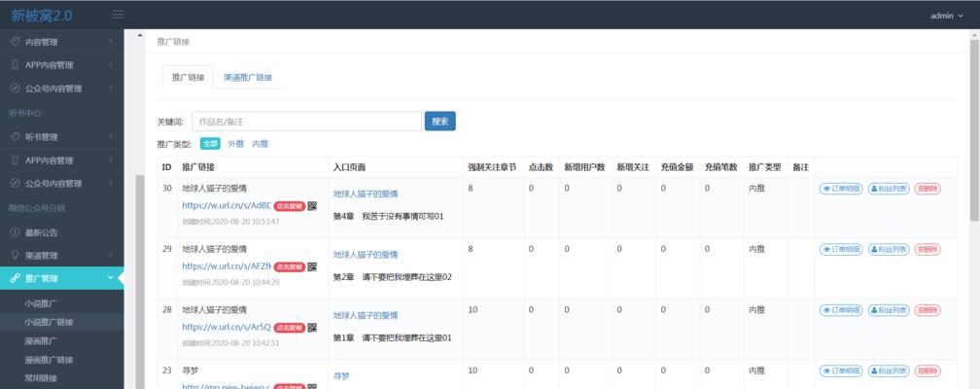
Task: Focus the 作品名/备注 keyword input field
Action: pos(306,122)
